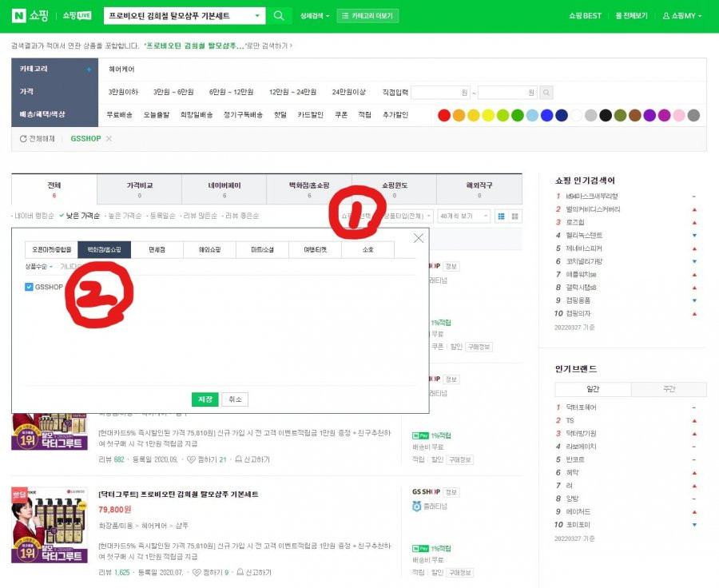Open product title 프로비오틴 김희철 탈모샴푸 기본세트
719x588 pixels.
coord(178,494)
